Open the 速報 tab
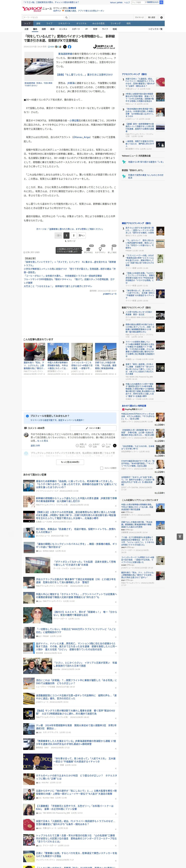186x868 pixels. pyautogui.click(x=38, y=24)
